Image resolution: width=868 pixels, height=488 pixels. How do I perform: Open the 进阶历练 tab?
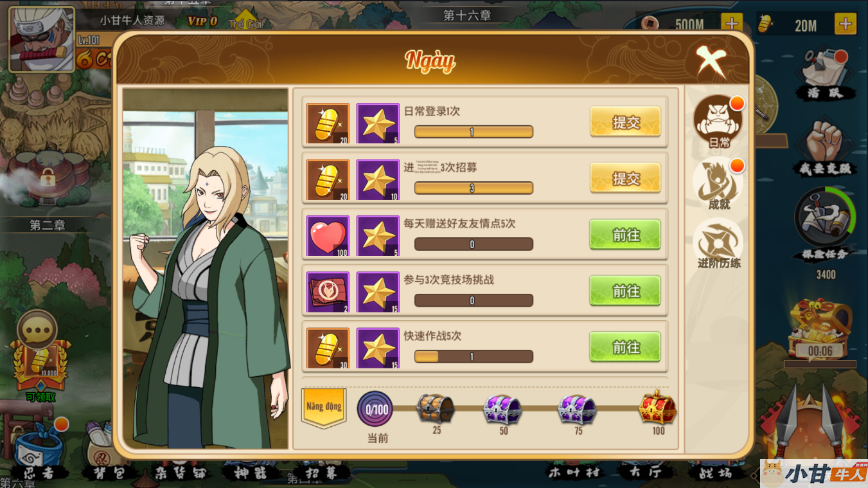tap(719, 244)
